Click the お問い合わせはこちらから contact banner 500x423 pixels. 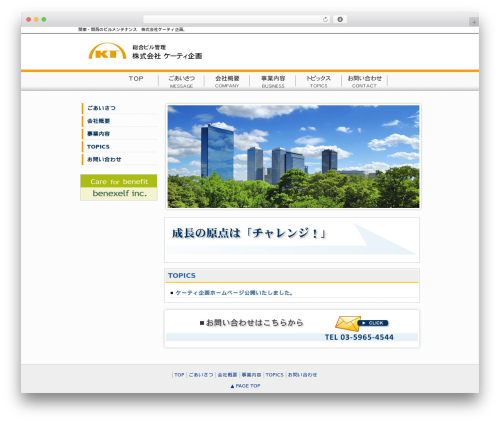coord(292,329)
